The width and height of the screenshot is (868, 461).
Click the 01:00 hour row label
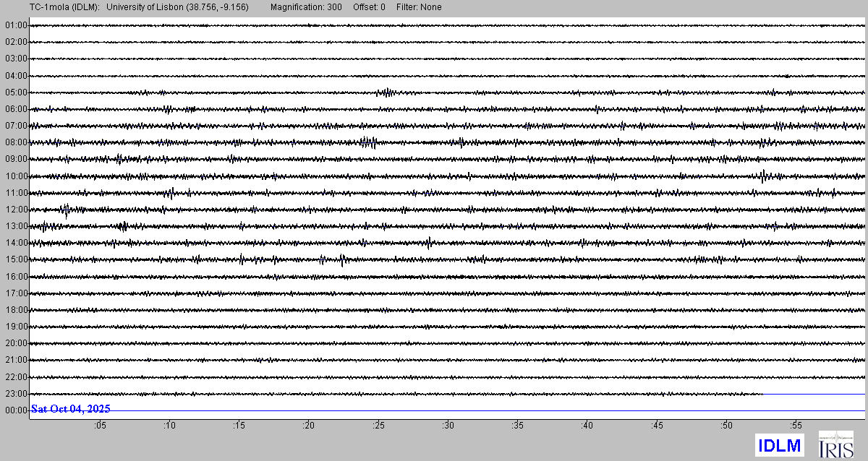point(15,25)
